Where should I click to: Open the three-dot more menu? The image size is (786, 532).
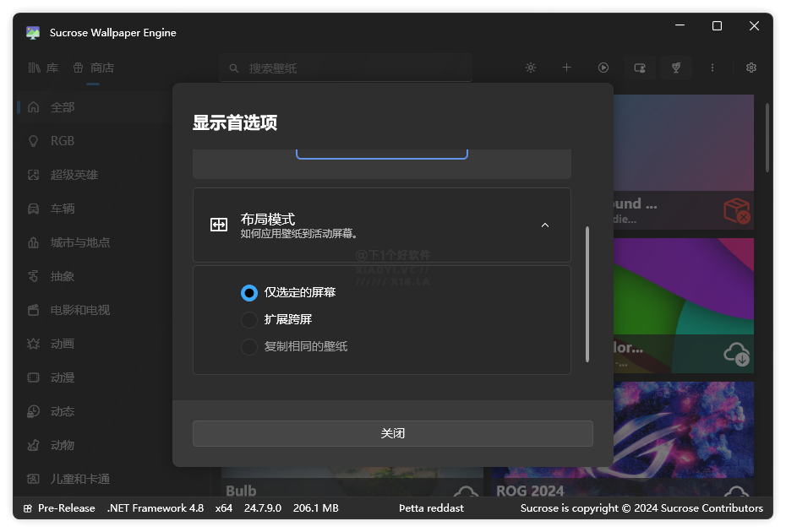tap(712, 68)
